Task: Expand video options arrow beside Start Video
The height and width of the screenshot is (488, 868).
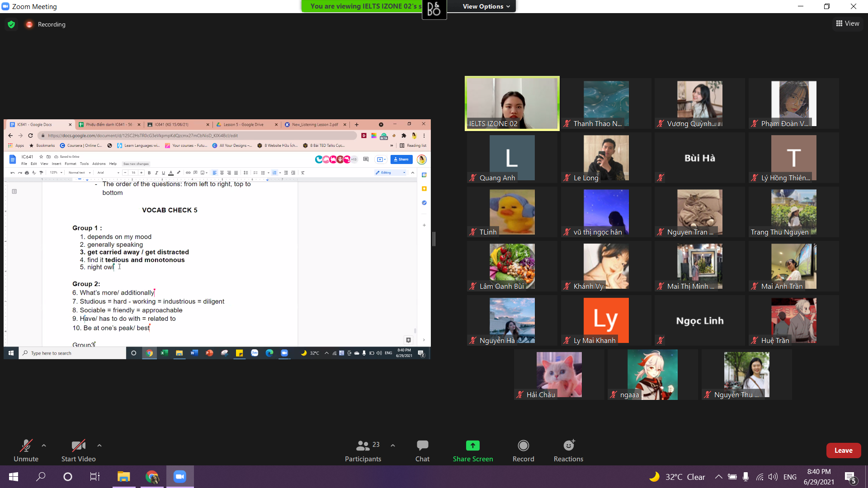Action: (x=99, y=446)
